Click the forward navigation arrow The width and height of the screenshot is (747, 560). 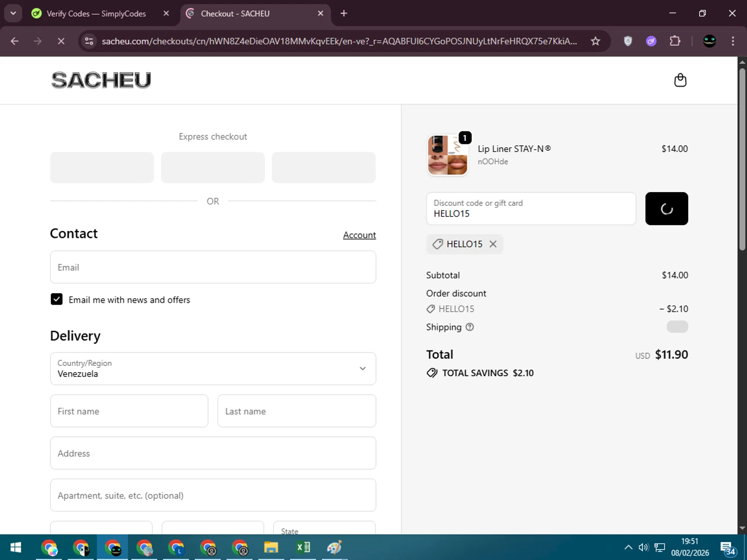pyautogui.click(x=38, y=41)
